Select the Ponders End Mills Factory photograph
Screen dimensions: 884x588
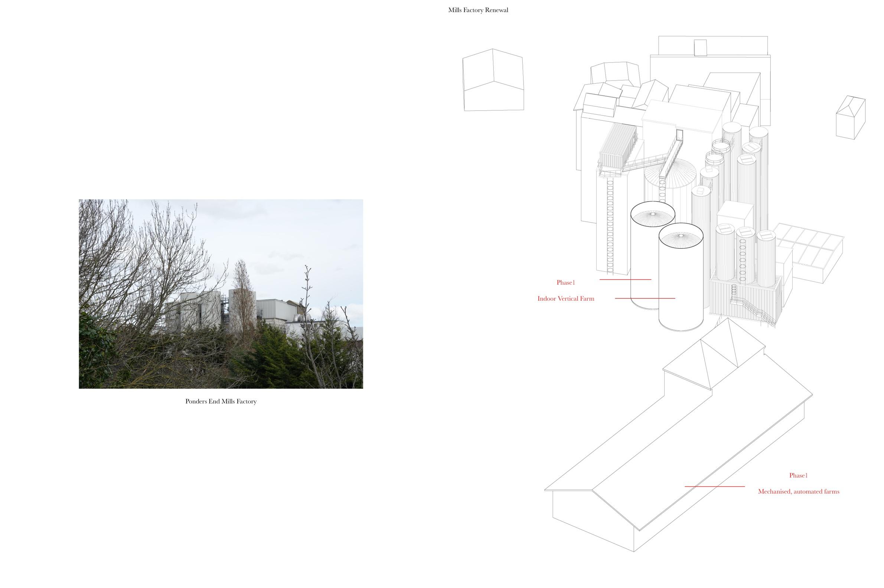[x=221, y=293]
